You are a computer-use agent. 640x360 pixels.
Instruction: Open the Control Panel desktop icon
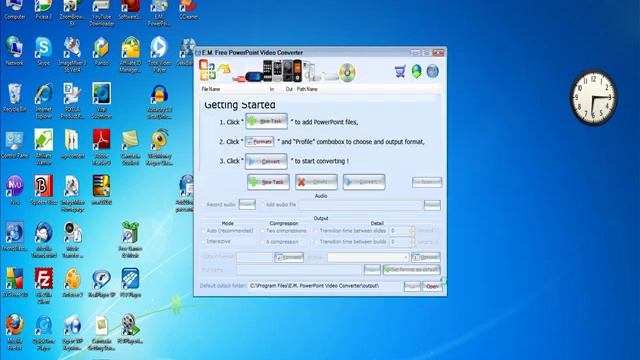15,144
